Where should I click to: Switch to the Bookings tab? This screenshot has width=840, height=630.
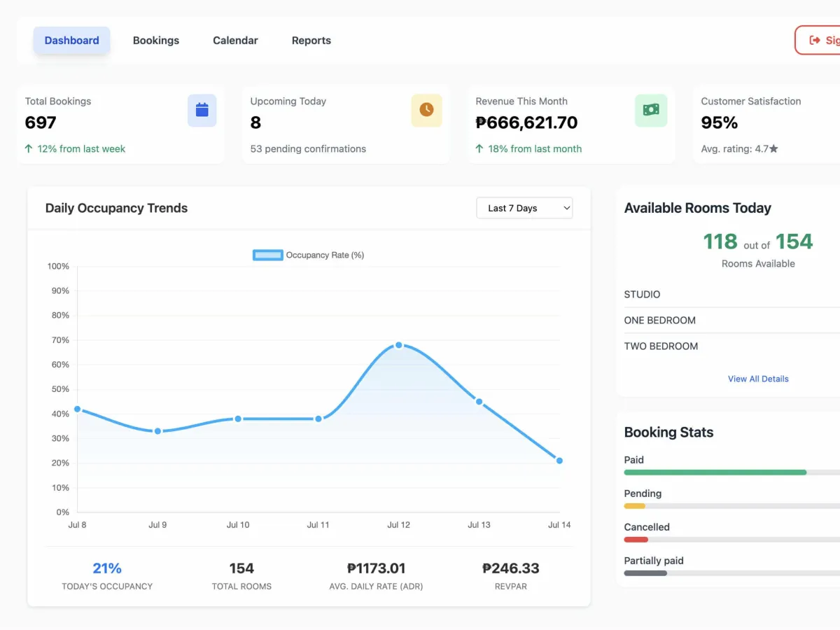pos(156,41)
